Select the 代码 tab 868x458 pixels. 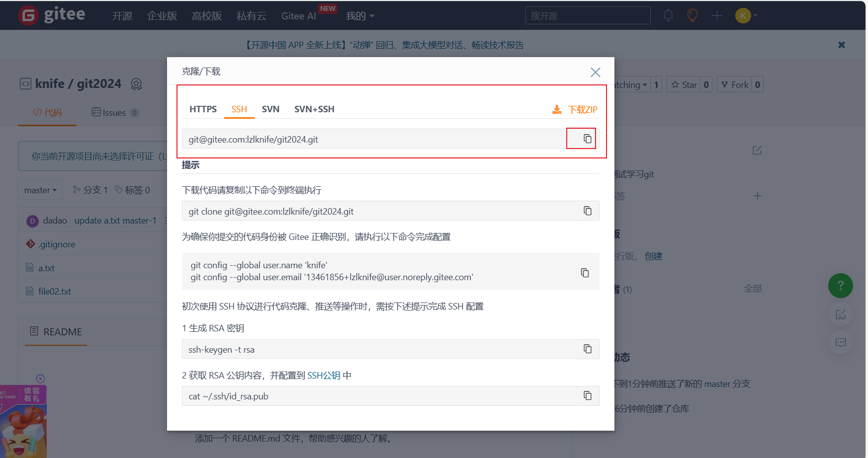coord(47,112)
